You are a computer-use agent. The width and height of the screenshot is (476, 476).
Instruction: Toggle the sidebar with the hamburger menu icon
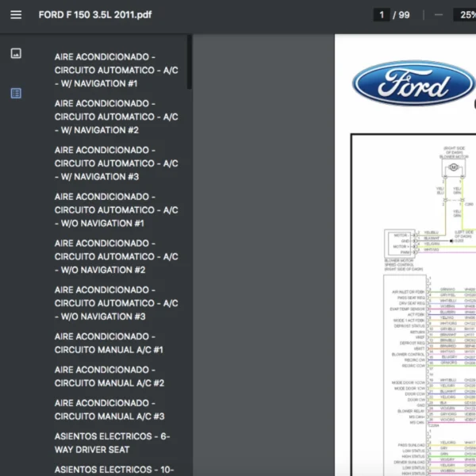[x=16, y=14]
